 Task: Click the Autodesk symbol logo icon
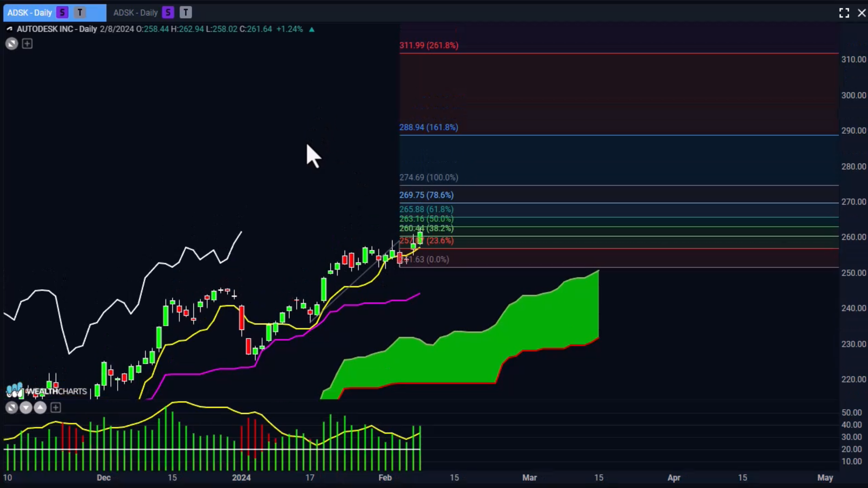click(9, 29)
